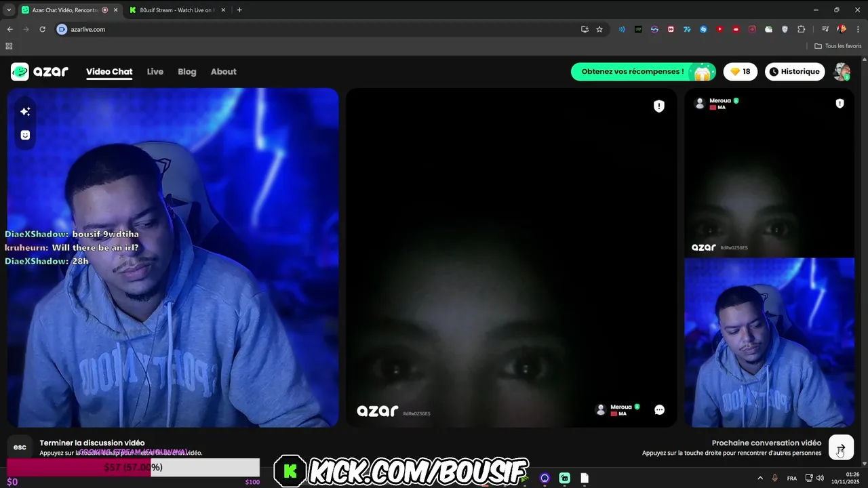Open the Blog page
Screen dimensions: 868x488
click(187, 72)
